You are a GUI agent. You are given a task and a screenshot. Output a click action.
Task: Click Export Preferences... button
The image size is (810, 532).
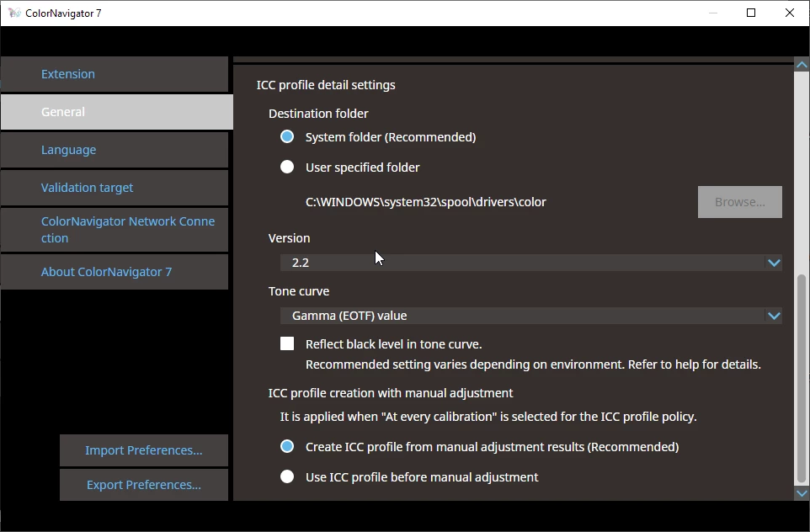pos(144,485)
